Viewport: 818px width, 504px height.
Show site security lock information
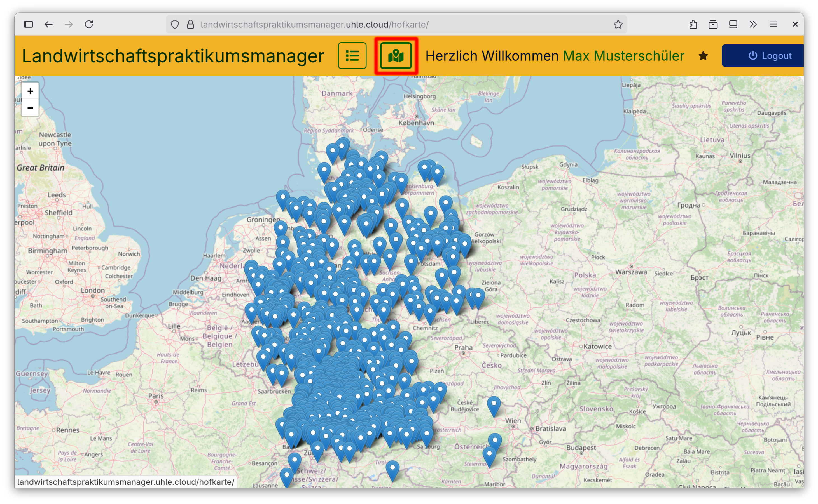coord(190,24)
